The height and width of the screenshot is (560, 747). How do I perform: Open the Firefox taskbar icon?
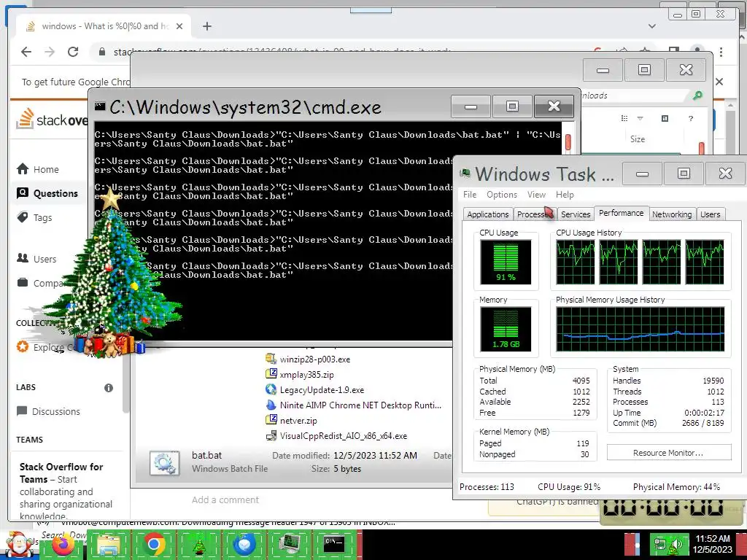click(x=63, y=545)
